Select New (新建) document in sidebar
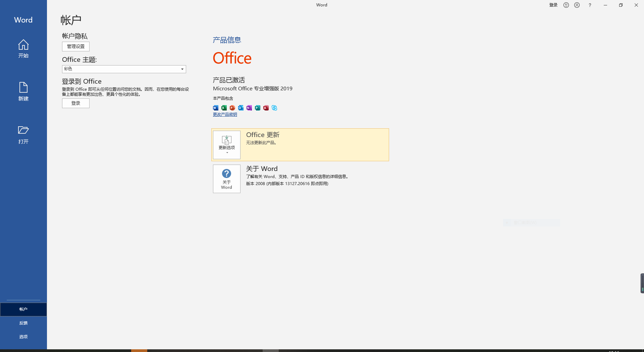This screenshot has height=352, width=644. pos(23,92)
